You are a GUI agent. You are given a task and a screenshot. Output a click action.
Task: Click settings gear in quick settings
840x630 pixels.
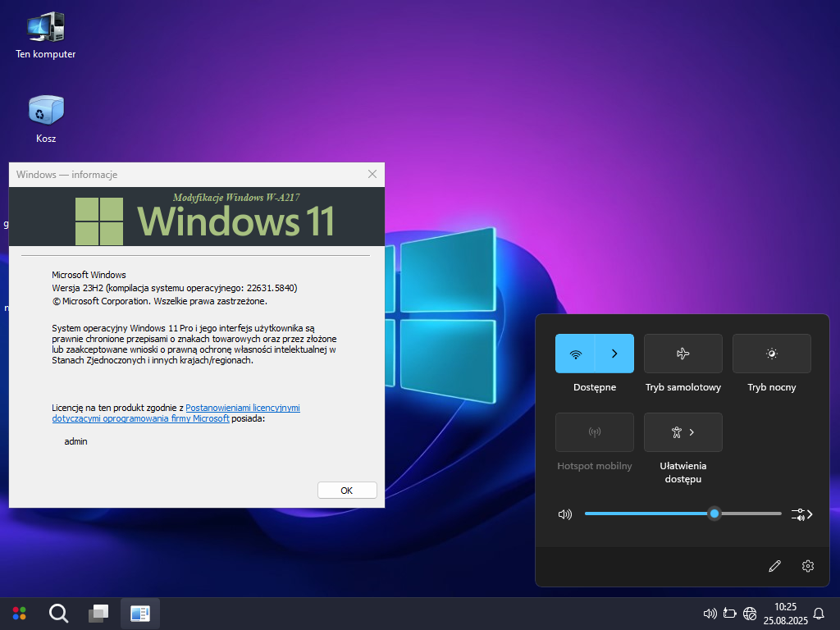[x=808, y=566]
